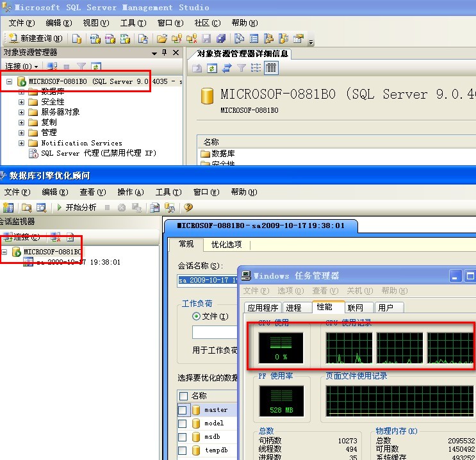Open 社区(C) menu in Management Studio
This screenshot has height=460, width=476.
point(208,23)
